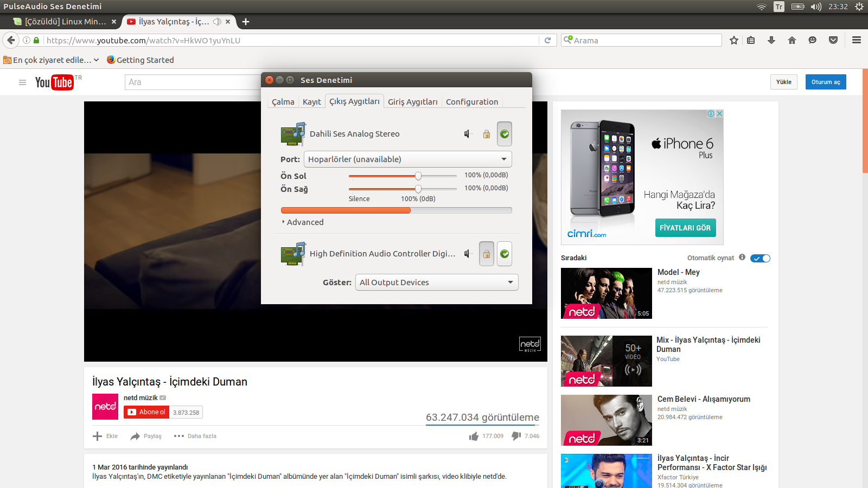Screen dimensions: 868x488
Task: Go to Firefox home page icon
Action: coord(792,40)
